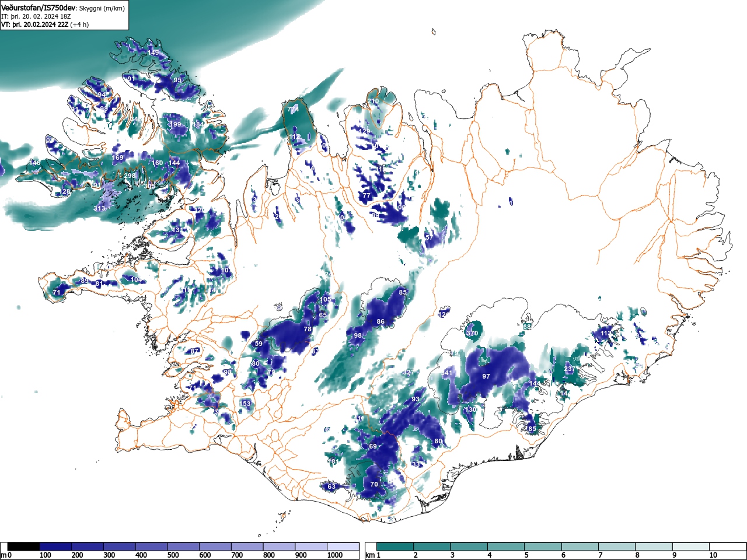Click the map value '78'
The width and height of the screenshot is (747, 560).
(308, 329)
